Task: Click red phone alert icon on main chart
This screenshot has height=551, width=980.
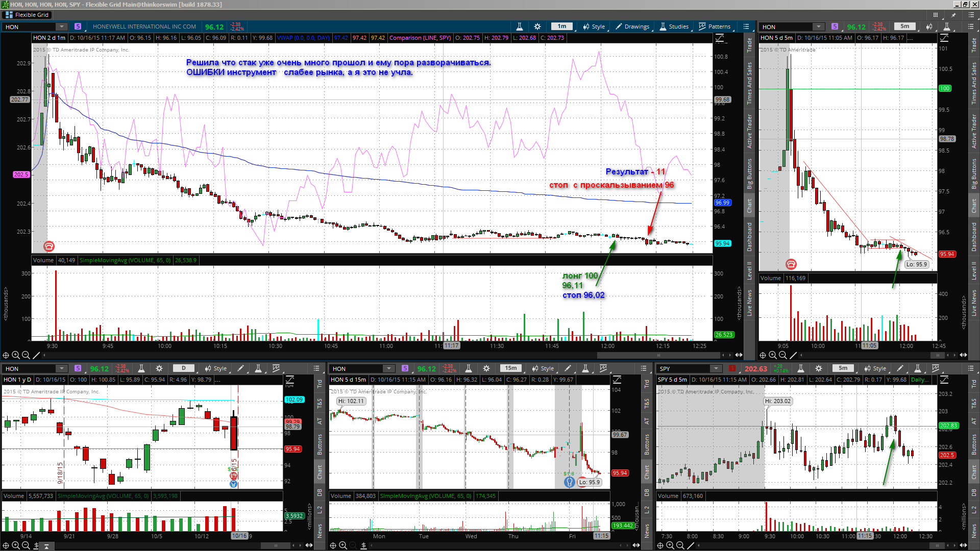Action: 49,246
